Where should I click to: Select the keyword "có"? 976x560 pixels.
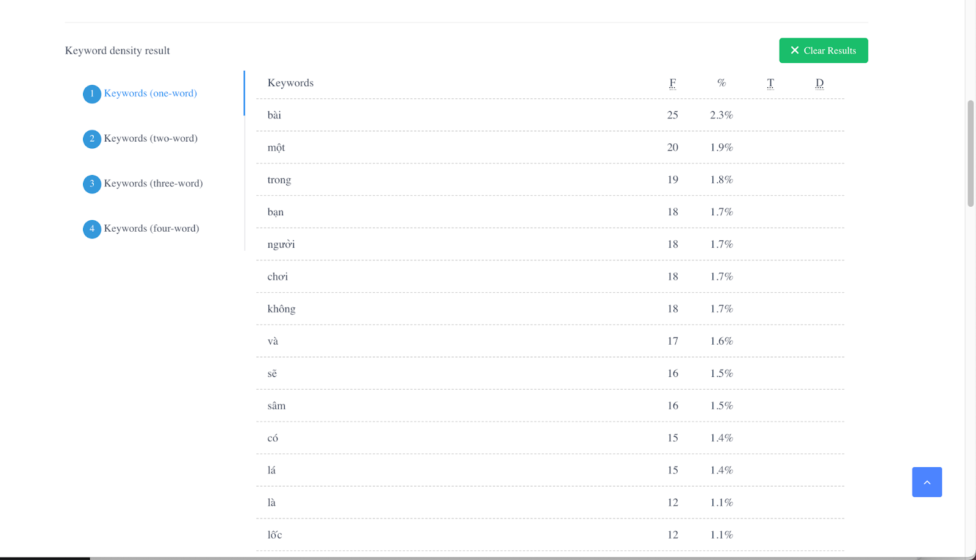pyautogui.click(x=272, y=438)
